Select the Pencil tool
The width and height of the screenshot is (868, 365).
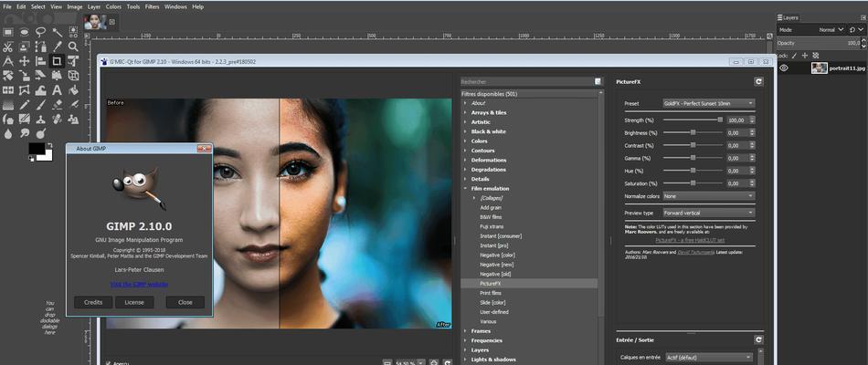(x=25, y=104)
